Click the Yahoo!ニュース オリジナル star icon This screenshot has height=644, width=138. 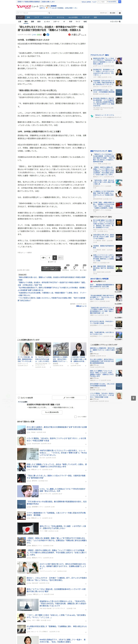pyautogui.click(x=92, y=116)
